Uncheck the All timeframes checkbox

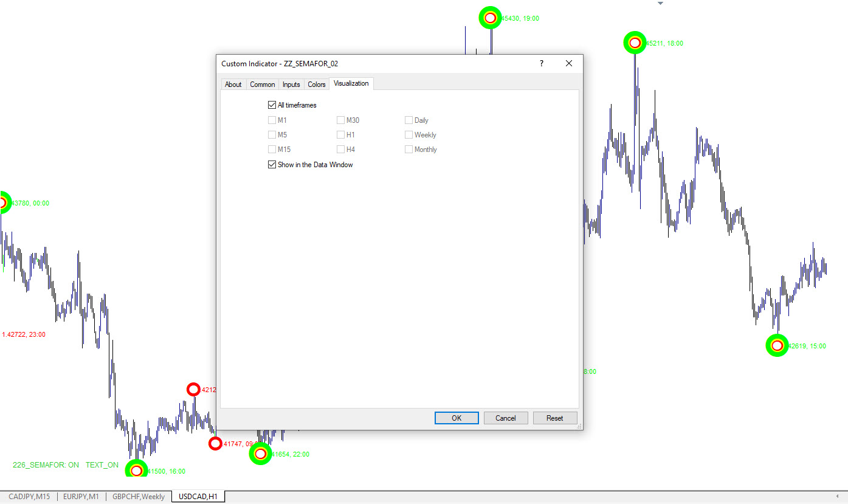(x=272, y=105)
